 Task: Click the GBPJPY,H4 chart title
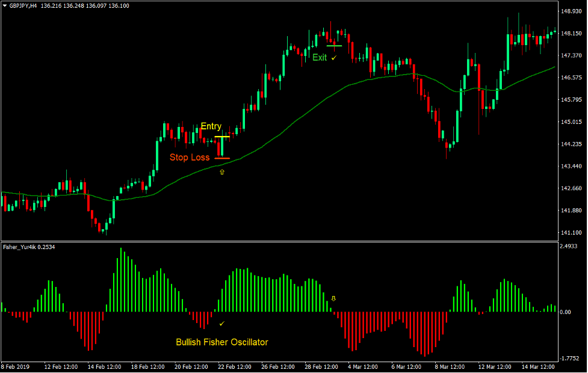(24, 5)
